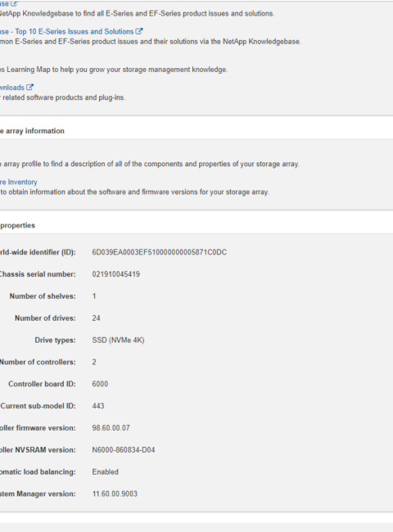Click the Number of drives value 24
The width and height of the screenshot is (393, 532).
coord(96,318)
